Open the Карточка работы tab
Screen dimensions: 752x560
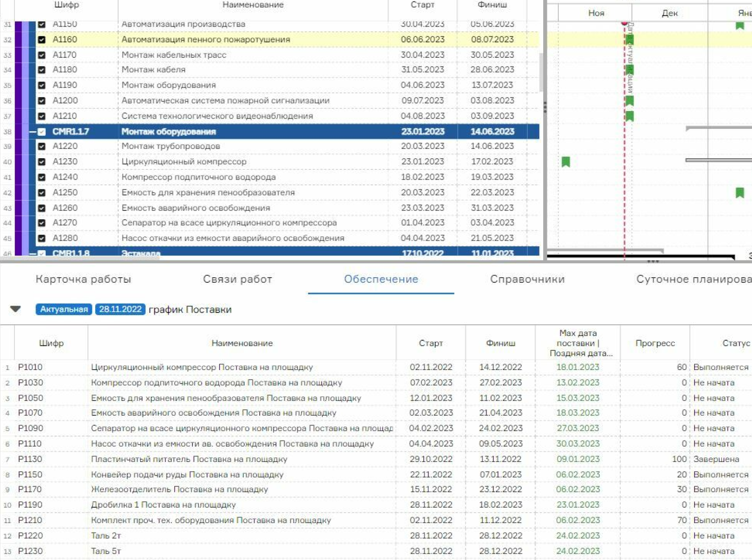coord(83,279)
